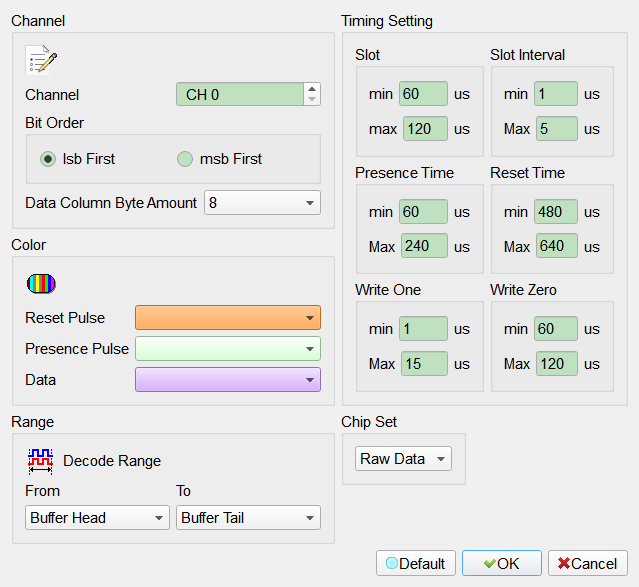
Task: Open the Data Column Byte Amount dropdown
Action: 262,203
